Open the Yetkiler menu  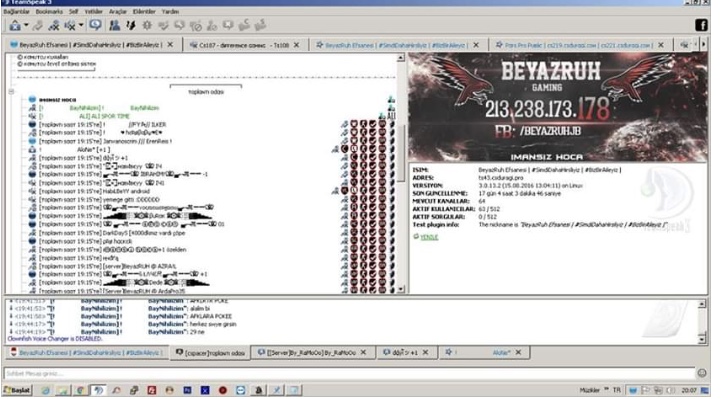pos(94,12)
